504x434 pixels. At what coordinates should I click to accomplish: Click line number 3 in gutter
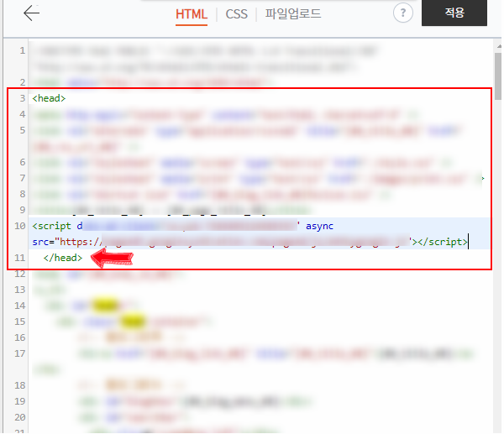(x=22, y=98)
